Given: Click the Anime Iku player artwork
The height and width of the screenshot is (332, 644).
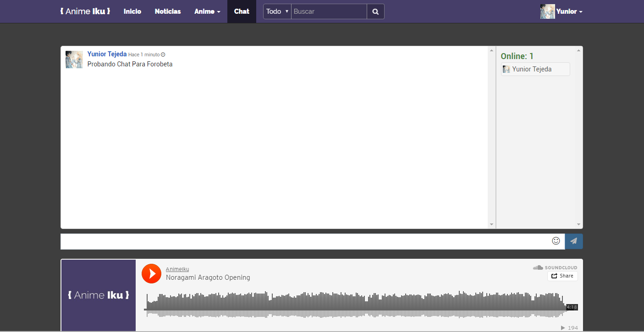Looking at the screenshot, I should 99,295.
